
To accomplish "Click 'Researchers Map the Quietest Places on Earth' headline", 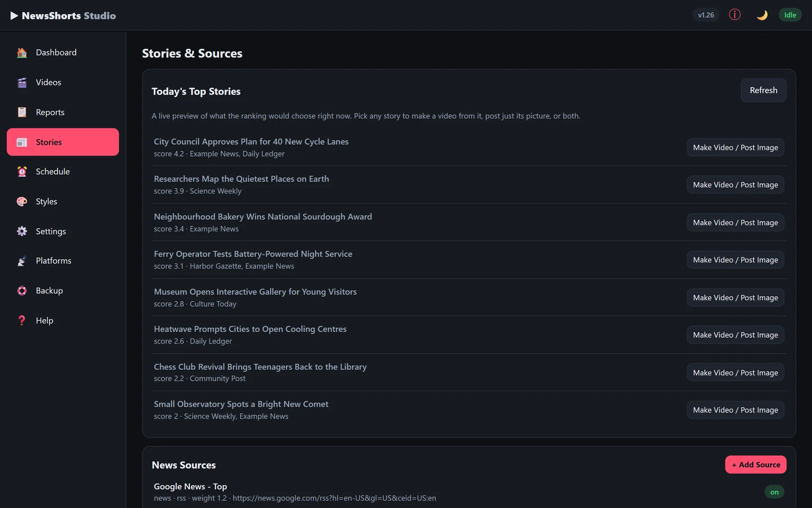I will pos(241,179).
